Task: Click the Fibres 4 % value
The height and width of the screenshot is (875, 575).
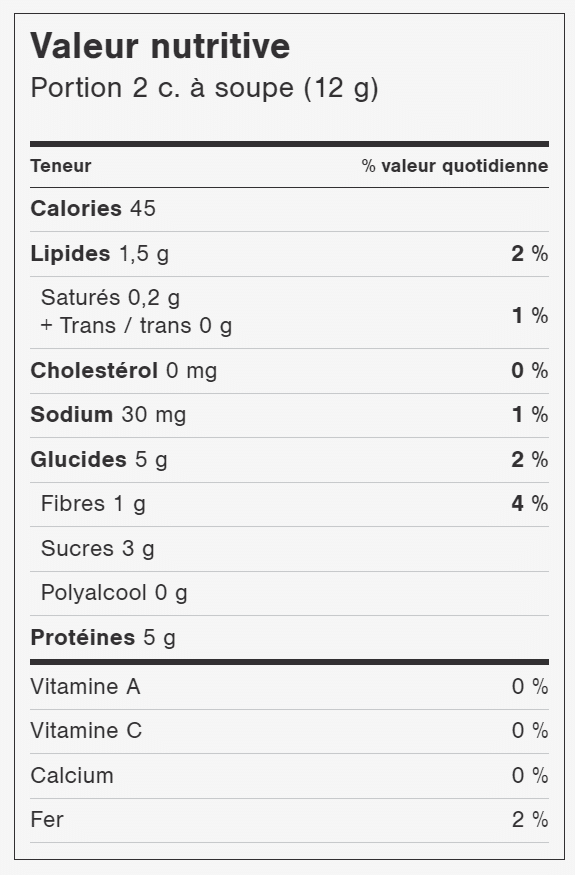Action: pyautogui.click(x=530, y=504)
